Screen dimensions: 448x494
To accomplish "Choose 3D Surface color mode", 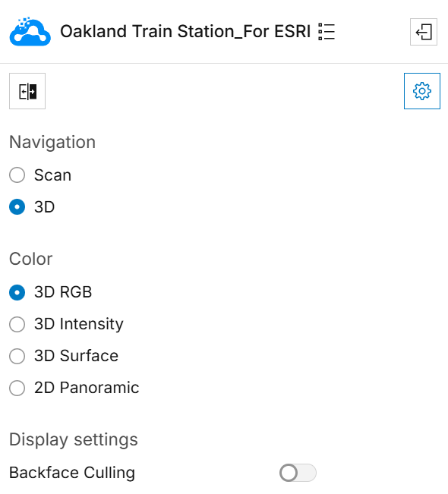I will [17, 356].
